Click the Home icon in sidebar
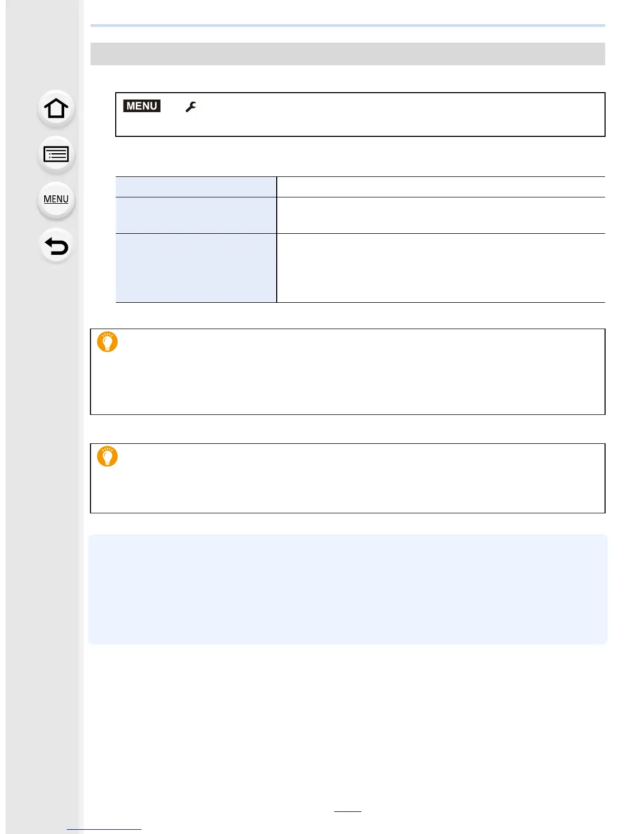The image size is (644, 834). tap(56, 109)
